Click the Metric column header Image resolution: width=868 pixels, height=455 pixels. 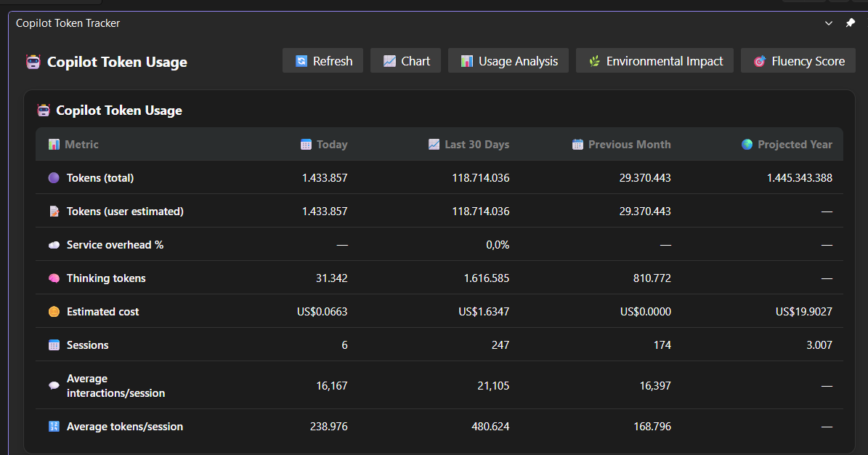click(81, 144)
